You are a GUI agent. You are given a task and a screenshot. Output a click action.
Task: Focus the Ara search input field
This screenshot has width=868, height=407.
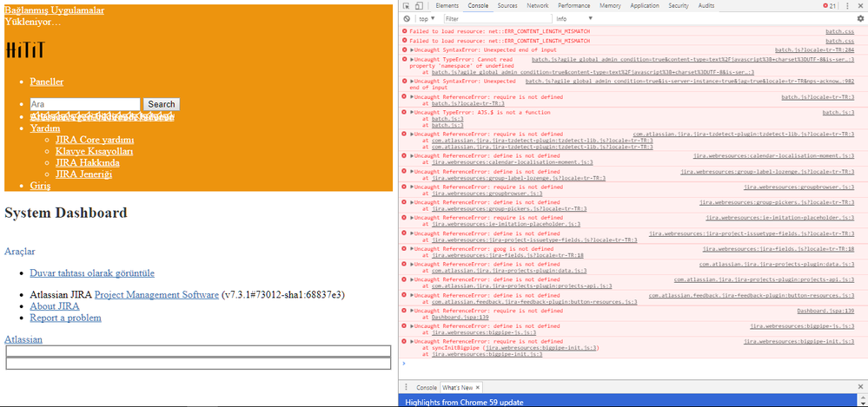click(84, 104)
